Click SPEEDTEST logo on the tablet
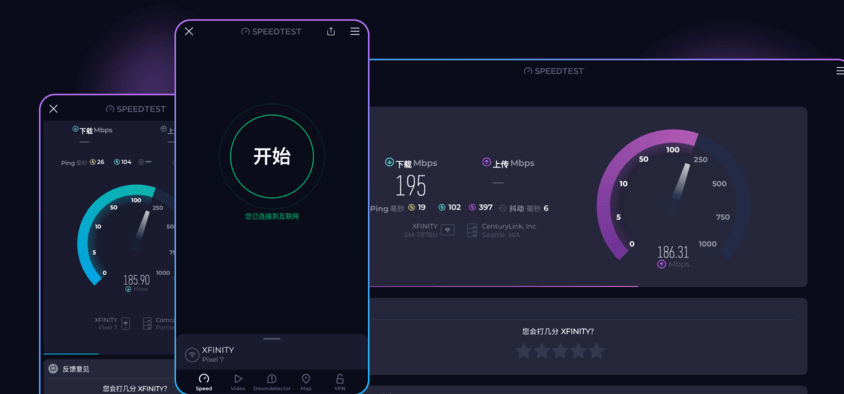This screenshot has height=394, width=844. point(553,71)
